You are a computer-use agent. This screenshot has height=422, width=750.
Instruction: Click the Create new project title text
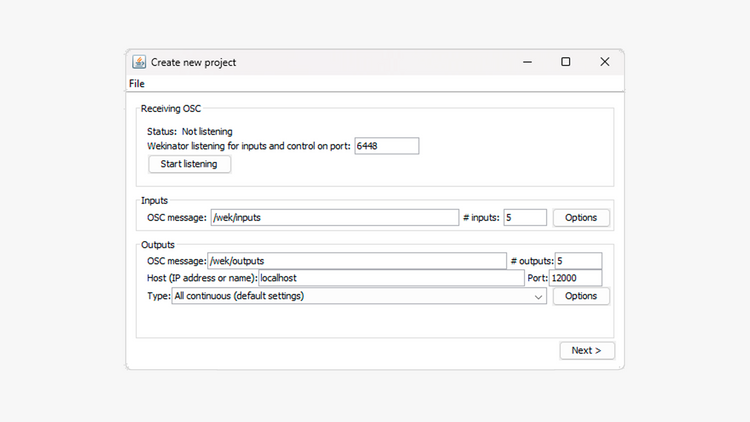point(193,62)
